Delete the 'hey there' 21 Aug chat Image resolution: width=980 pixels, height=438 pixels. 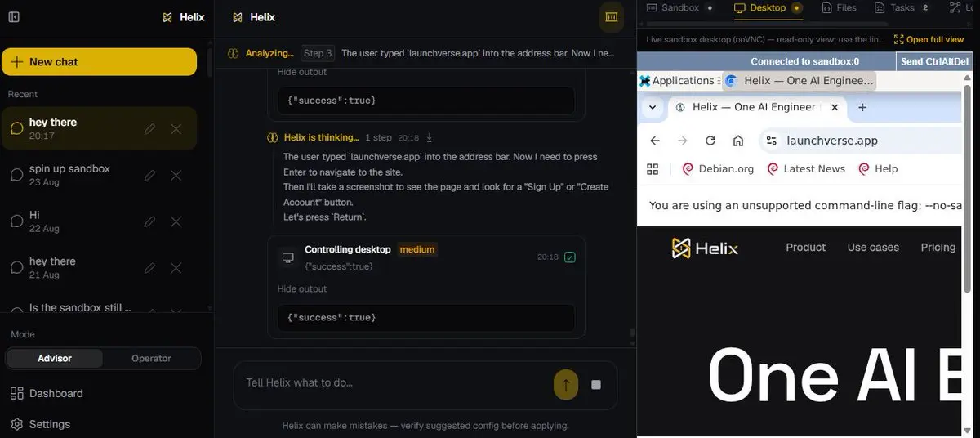176,268
